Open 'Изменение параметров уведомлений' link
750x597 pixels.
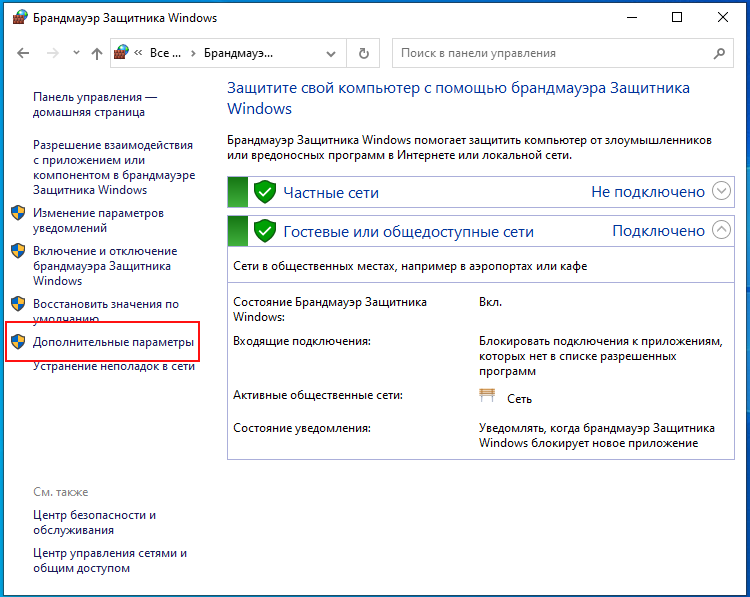point(98,220)
